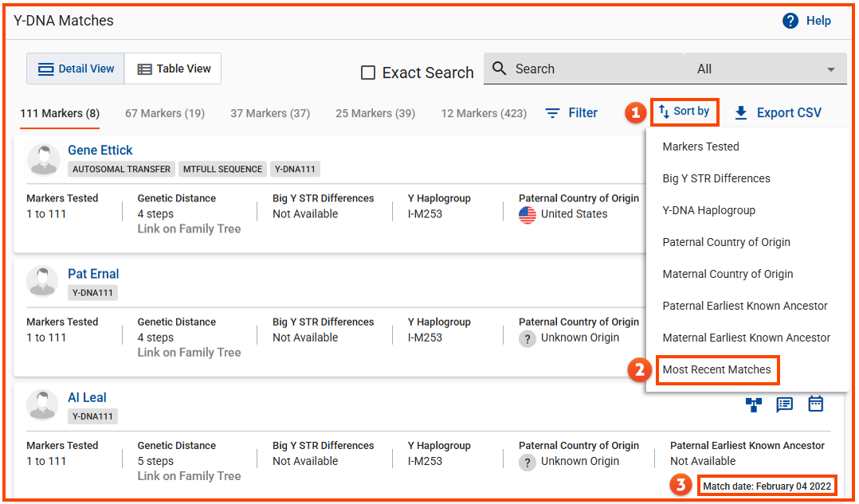Screen dimensions: 859x504
Task: Select Most Recent Matches sort option
Action: (716, 369)
